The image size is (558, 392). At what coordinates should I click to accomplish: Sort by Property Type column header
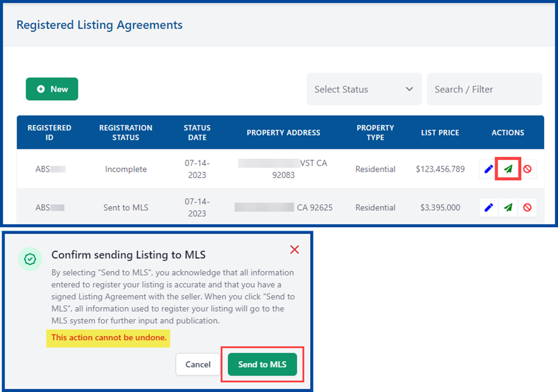point(375,133)
